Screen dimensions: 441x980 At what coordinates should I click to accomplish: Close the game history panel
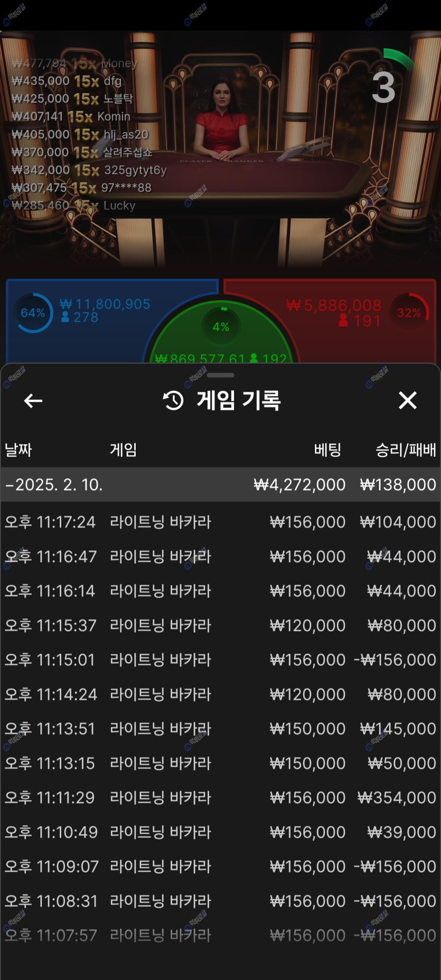tap(407, 400)
